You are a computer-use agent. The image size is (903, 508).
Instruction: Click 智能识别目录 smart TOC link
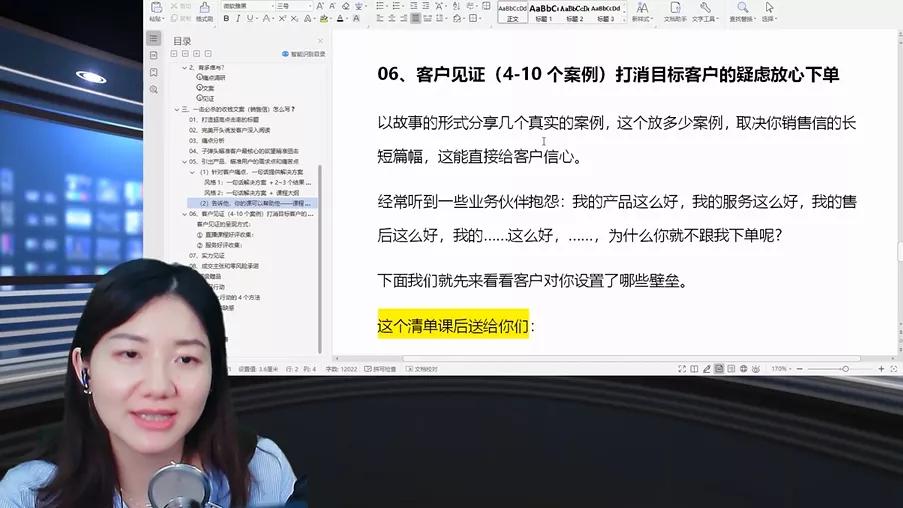pos(303,54)
